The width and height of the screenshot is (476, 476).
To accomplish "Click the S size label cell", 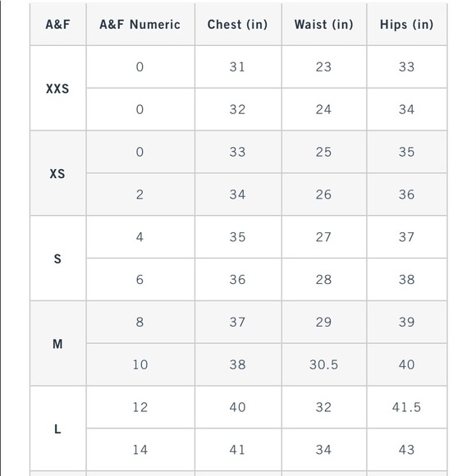I will tap(57, 259).
